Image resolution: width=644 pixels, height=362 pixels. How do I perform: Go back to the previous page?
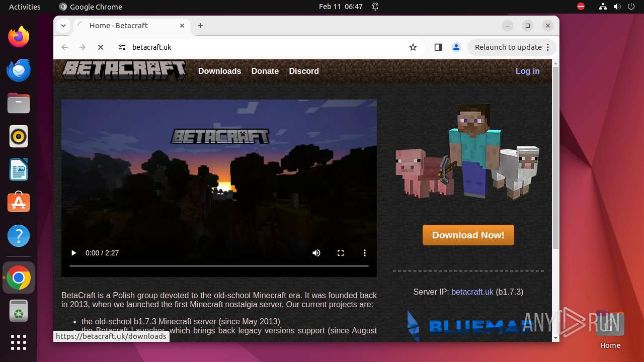tap(64, 47)
